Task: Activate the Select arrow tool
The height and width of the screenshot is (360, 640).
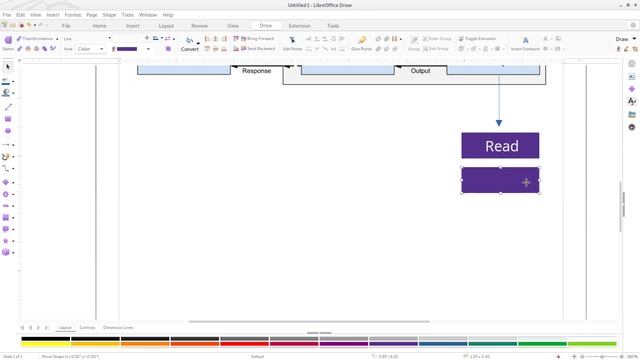Action: pyautogui.click(x=7, y=67)
